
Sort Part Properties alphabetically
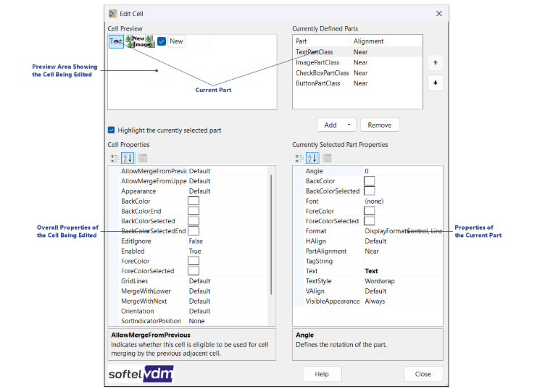pyautogui.click(x=312, y=158)
